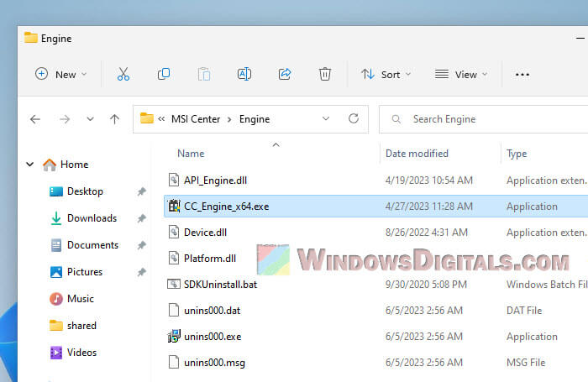Screen dimensions: 588x382
Task: Sort by the Date modified column
Action: point(417,154)
